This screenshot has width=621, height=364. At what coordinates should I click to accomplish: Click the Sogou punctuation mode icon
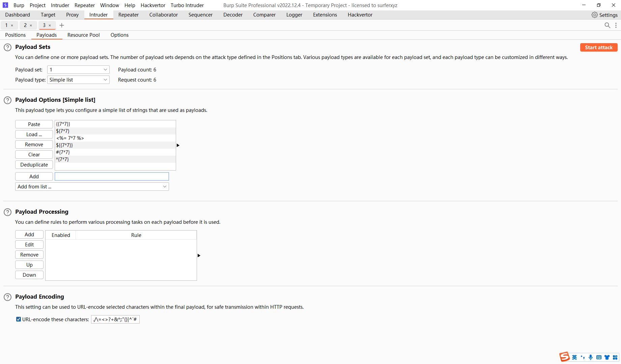(583, 357)
